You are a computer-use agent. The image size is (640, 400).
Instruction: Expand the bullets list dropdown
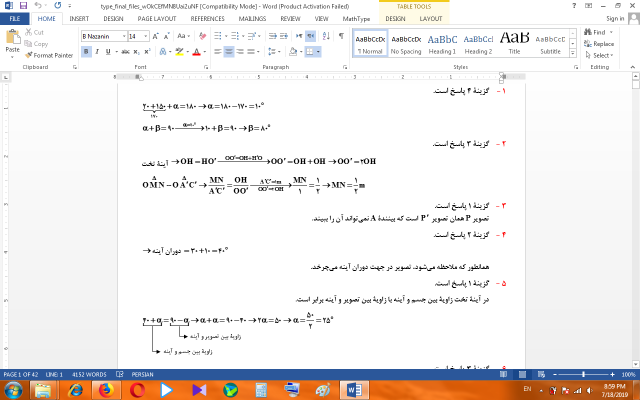(x=226, y=36)
